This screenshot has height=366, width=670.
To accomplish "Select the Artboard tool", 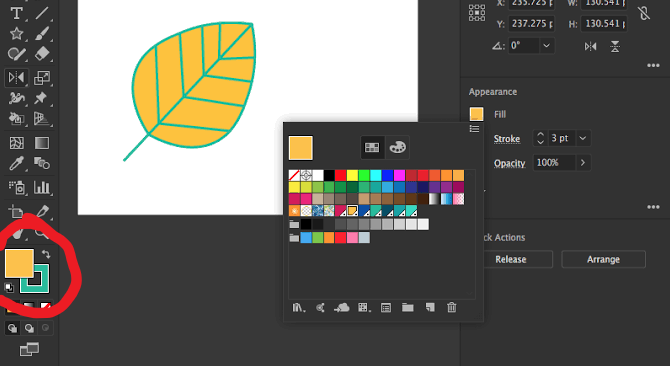I will (16, 211).
